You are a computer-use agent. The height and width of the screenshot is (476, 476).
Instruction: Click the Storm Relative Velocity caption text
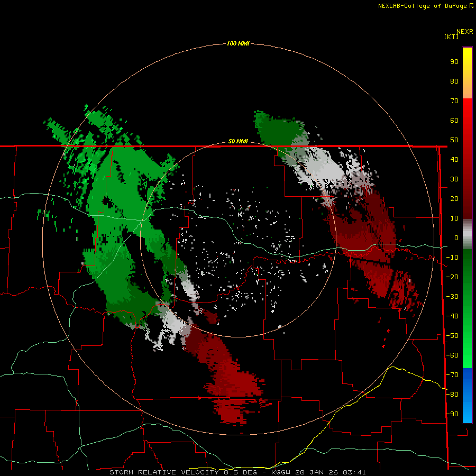(237, 472)
